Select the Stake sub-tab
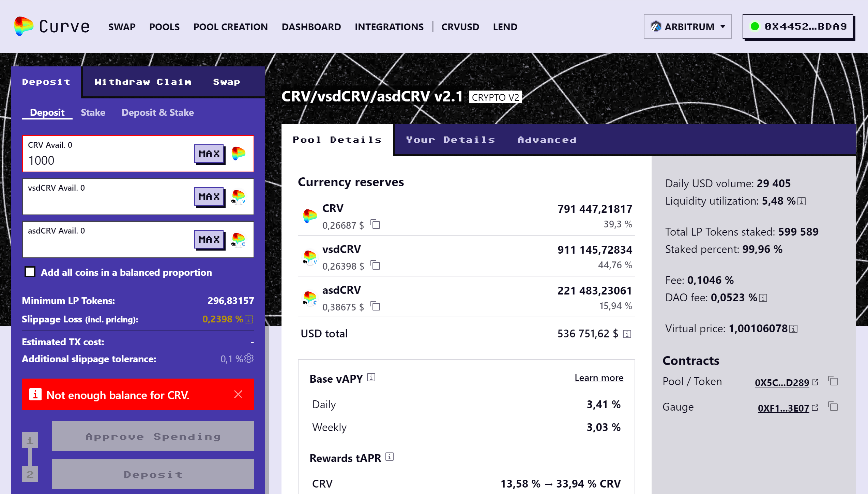 point(93,112)
